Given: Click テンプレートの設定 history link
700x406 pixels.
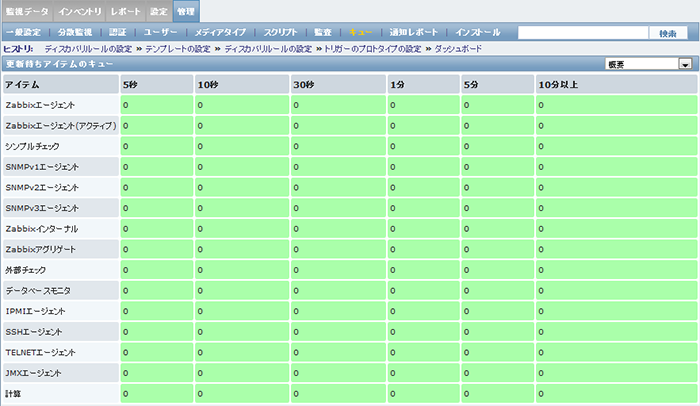Looking at the screenshot, I should 177,47.
